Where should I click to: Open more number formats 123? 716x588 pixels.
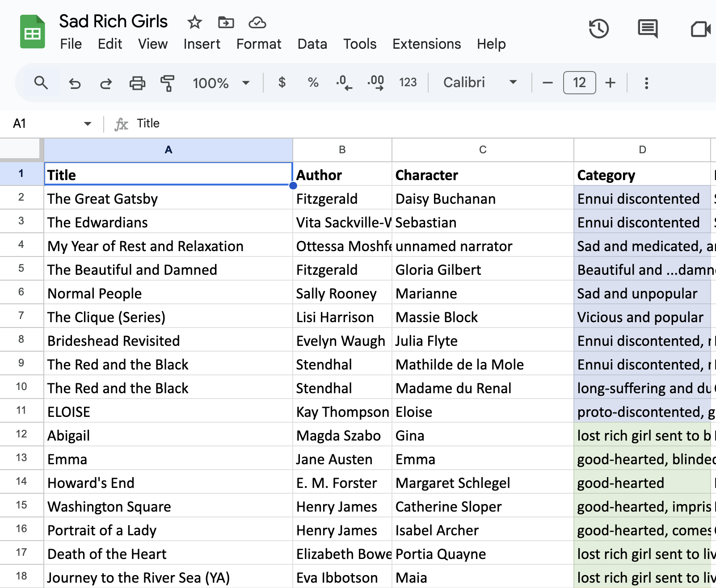[x=408, y=83]
